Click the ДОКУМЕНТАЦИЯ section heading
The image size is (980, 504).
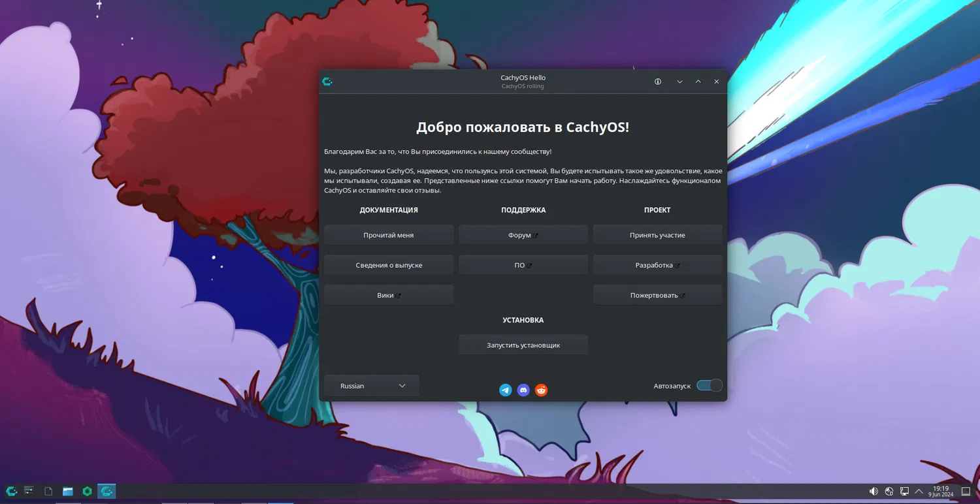[389, 210]
